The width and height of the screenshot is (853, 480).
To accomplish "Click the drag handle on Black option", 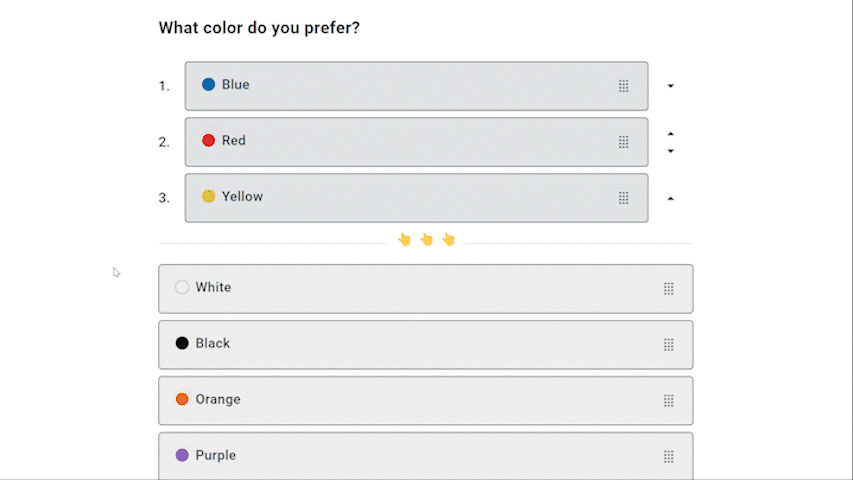I will pyautogui.click(x=669, y=345).
